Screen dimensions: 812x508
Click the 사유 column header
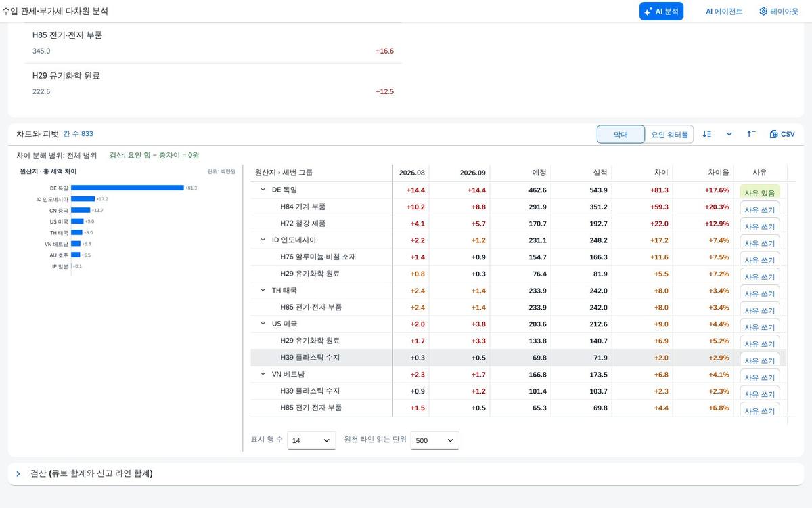point(760,173)
